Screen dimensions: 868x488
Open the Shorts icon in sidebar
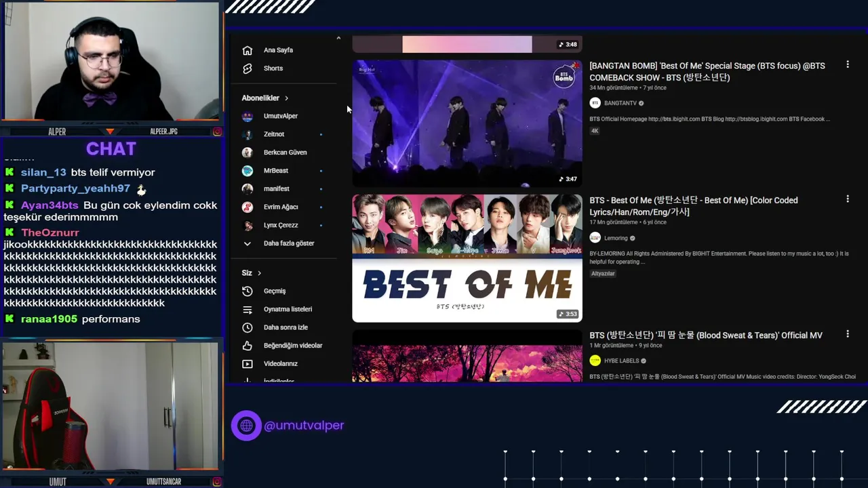[248, 68]
